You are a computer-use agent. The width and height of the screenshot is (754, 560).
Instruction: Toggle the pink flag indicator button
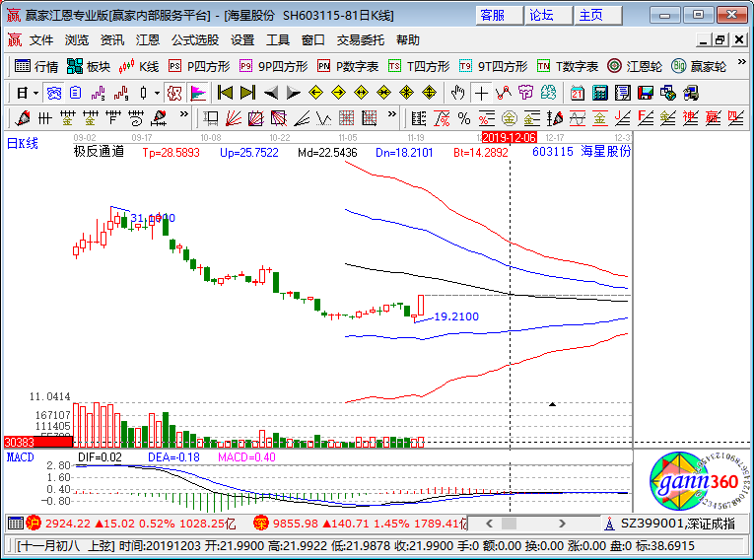(198, 93)
